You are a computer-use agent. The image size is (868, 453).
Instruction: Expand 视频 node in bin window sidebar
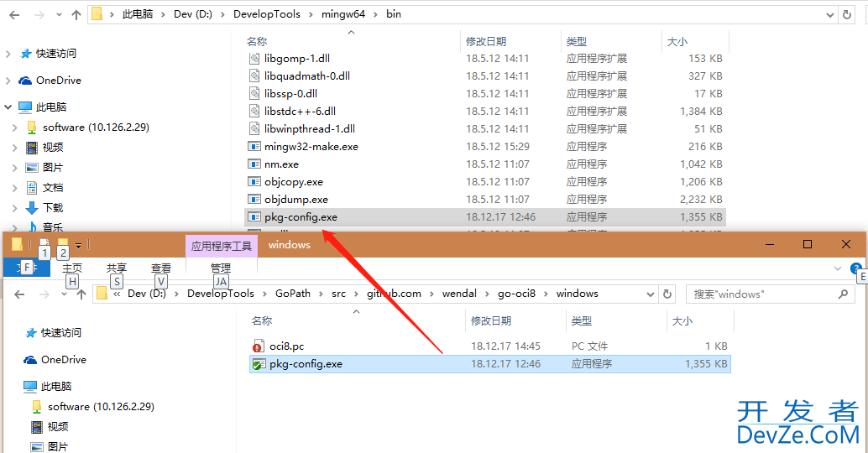(x=15, y=148)
